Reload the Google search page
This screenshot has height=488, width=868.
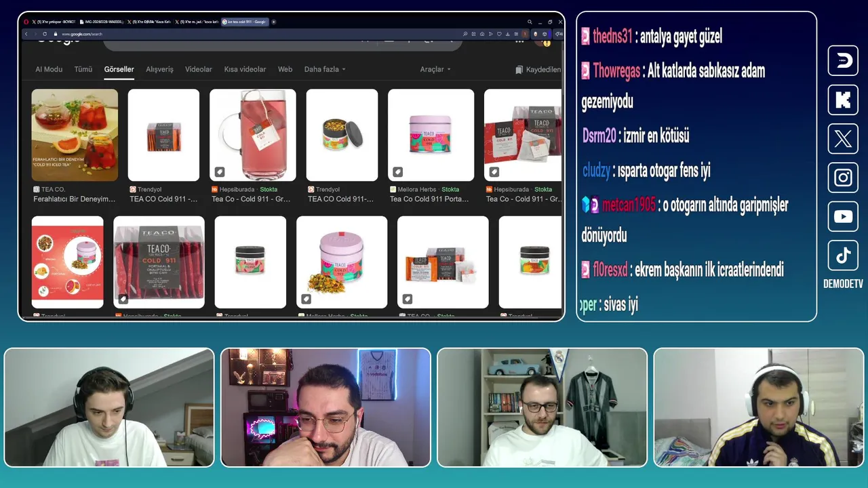(x=45, y=34)
